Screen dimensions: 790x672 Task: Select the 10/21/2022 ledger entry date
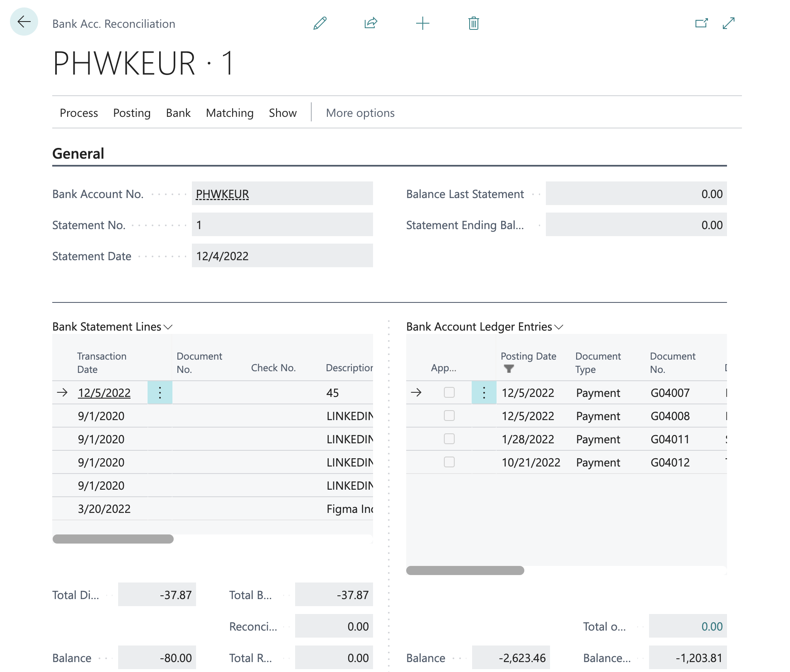531,462
